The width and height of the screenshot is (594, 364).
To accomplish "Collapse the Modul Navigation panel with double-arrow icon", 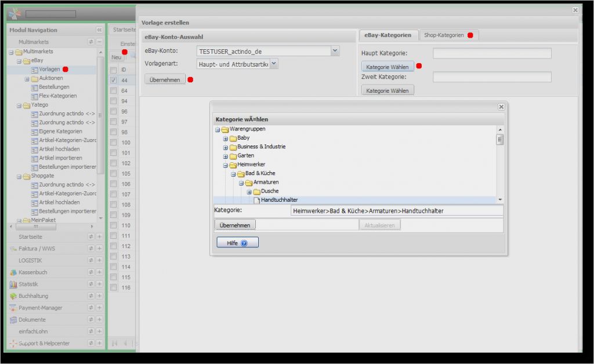I will coord(99,30).
